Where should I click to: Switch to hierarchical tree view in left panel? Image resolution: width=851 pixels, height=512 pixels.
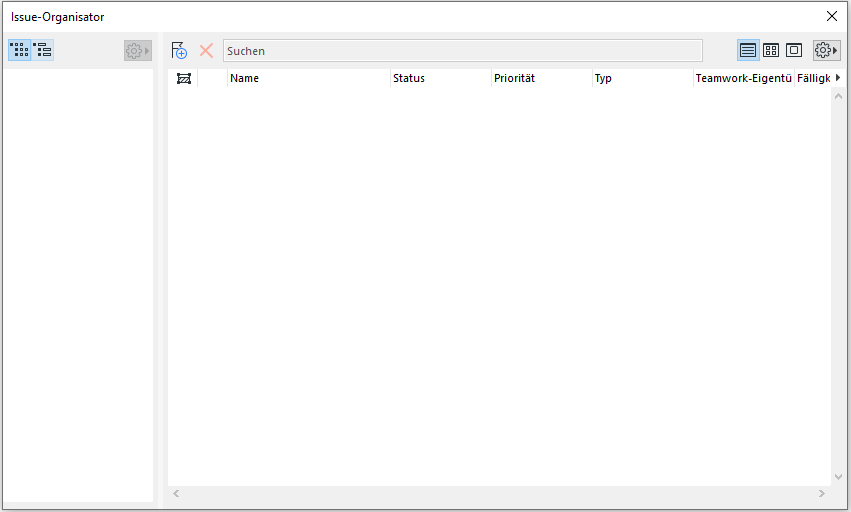click(43, 50)
